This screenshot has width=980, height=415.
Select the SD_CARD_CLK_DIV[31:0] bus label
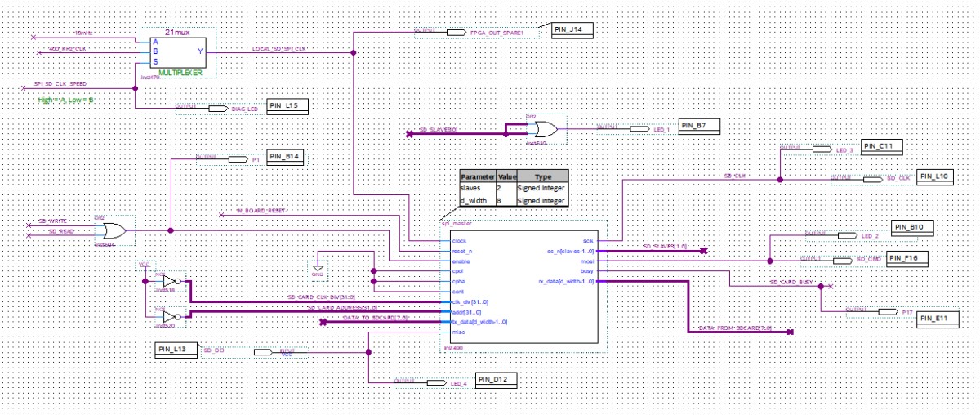tap(322, 297)
